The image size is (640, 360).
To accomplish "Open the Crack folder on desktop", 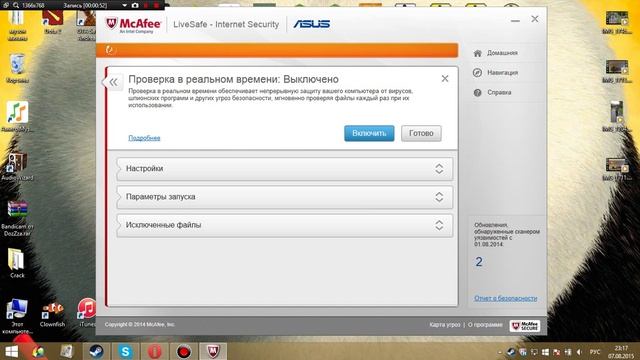I will (17, 263).
